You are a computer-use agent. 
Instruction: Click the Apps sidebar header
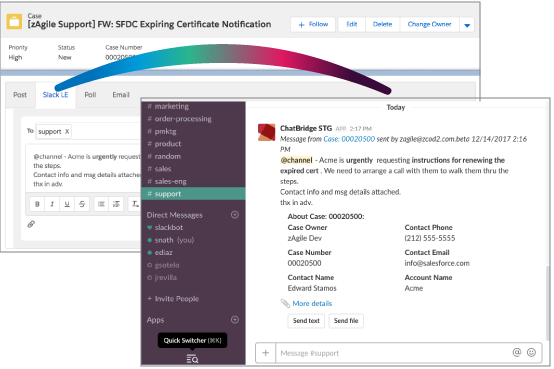click(x=155, y=320)
